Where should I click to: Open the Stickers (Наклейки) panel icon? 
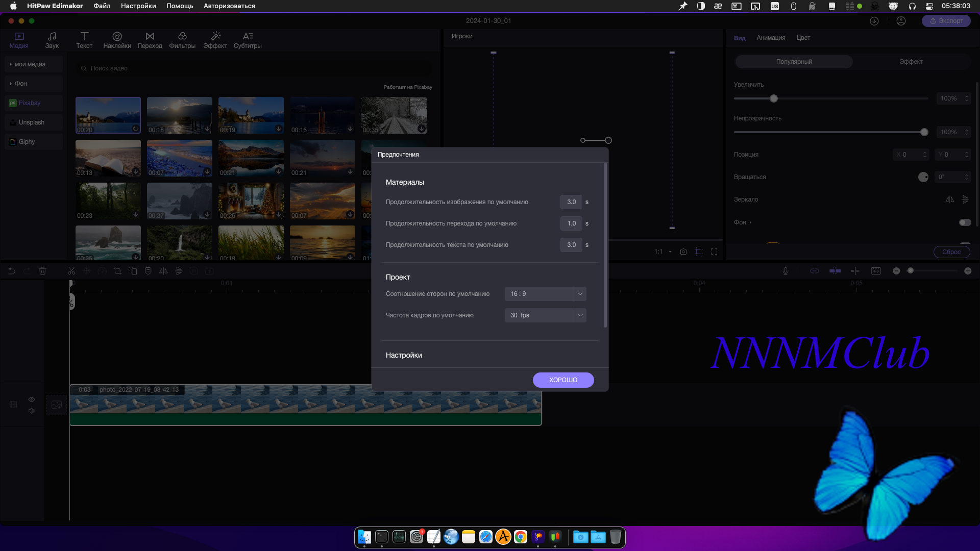[x=117, y=37]
